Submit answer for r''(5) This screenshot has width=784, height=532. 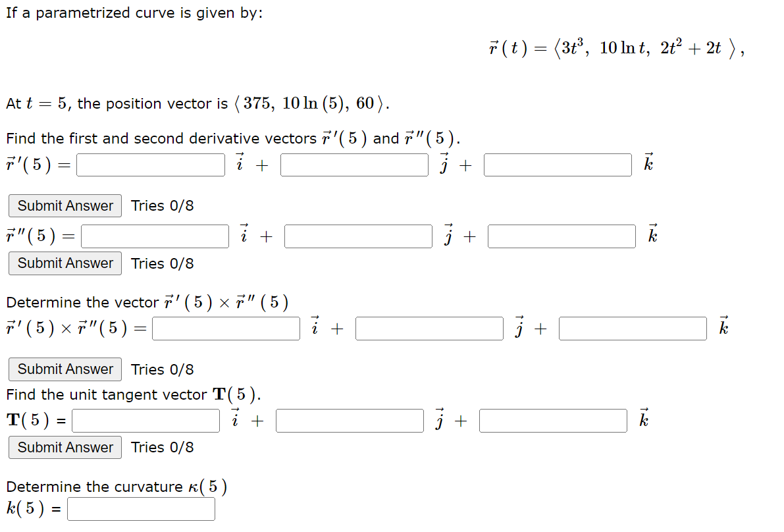coord(65,263)
